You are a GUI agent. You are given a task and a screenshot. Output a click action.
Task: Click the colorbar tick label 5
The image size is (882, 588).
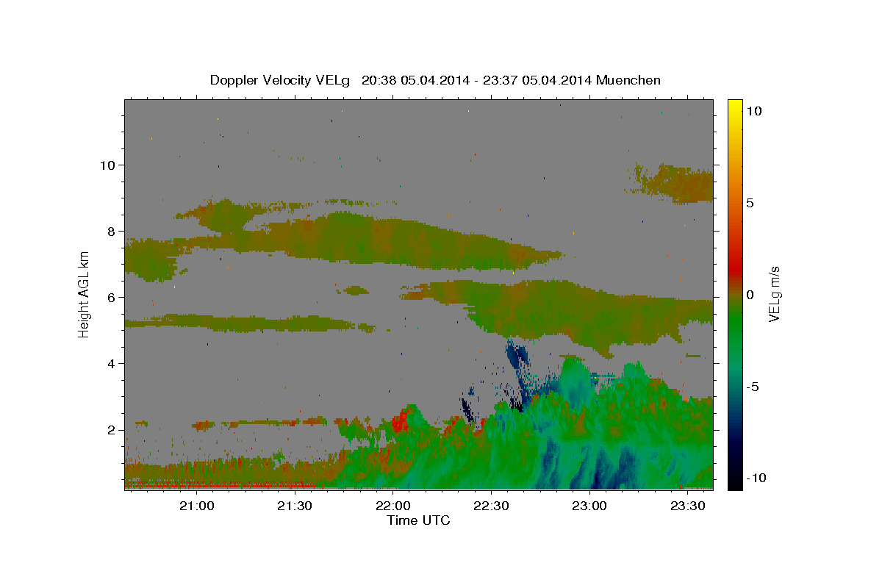[x=750, y=203]
